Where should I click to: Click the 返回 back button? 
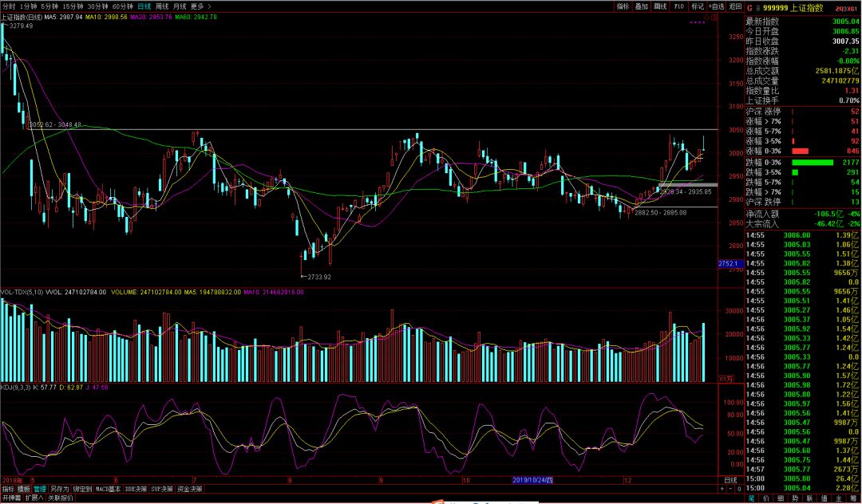tap(735, 6)
